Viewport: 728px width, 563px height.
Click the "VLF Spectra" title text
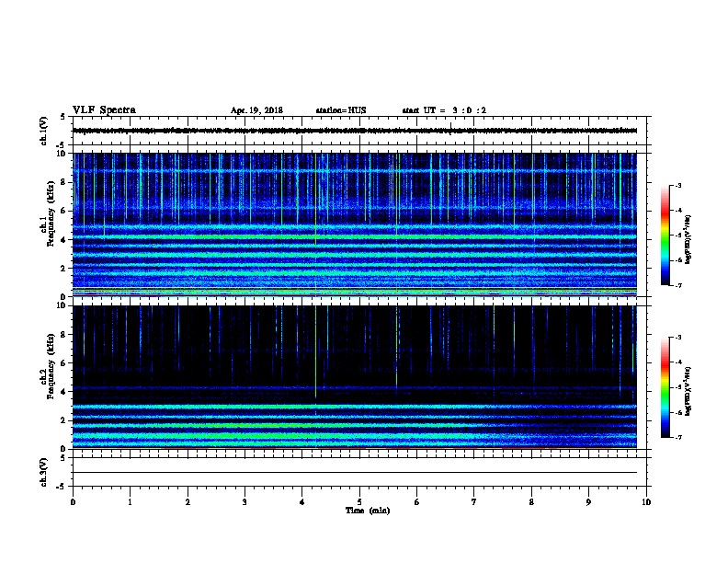coord(104,110)
